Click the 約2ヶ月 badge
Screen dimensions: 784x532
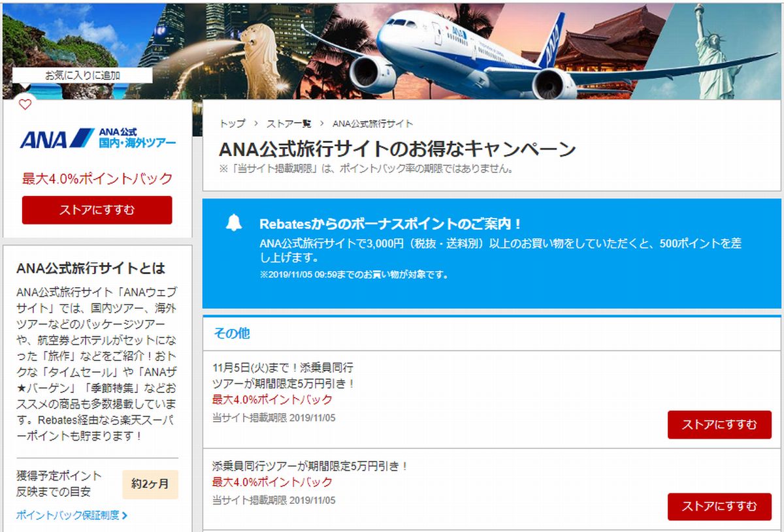pos(150,484)
